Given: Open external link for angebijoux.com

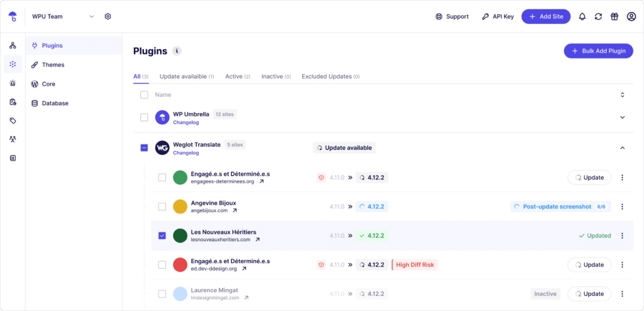Looking at the screenshot, I should (235, 211).
